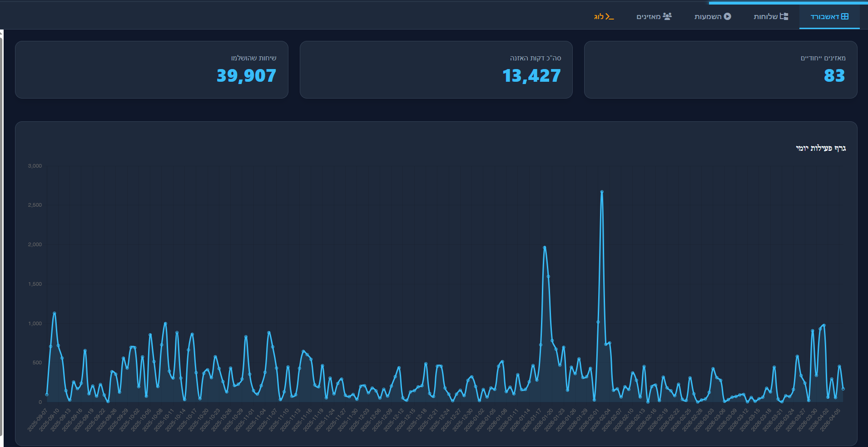Click the completed calls value 39,907
The image size is (868, 447).
point(246,75)
